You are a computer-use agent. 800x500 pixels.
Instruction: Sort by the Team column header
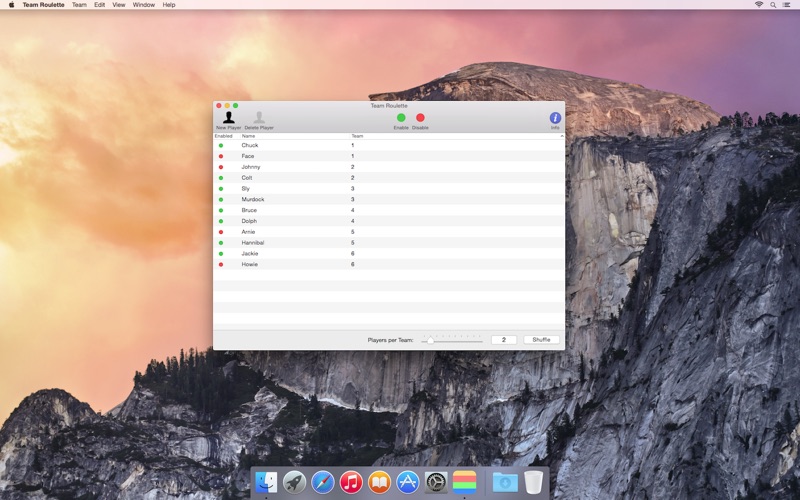[357, 136]
